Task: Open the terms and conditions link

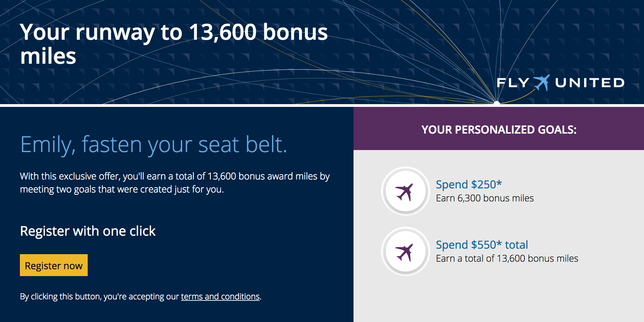Action: (x=220, y=296)
